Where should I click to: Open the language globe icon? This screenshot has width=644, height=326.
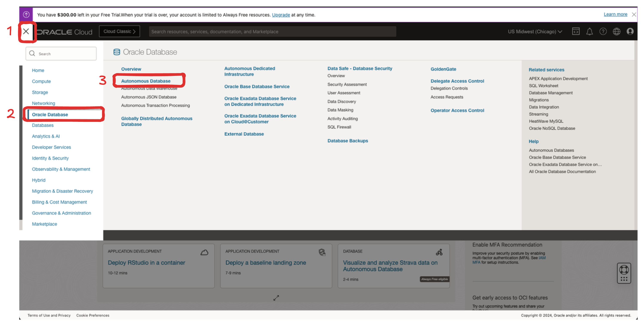coord(616,31)
